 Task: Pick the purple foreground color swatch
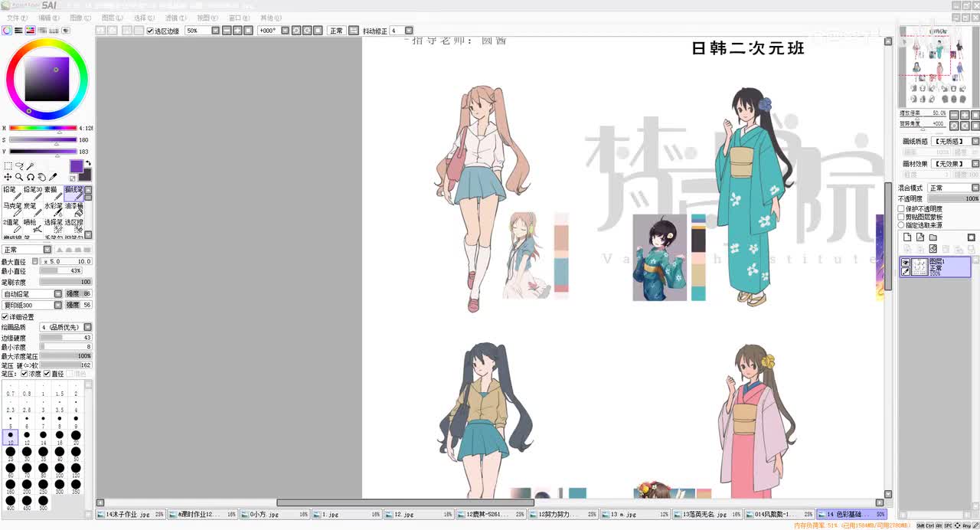tap(77, 166)
